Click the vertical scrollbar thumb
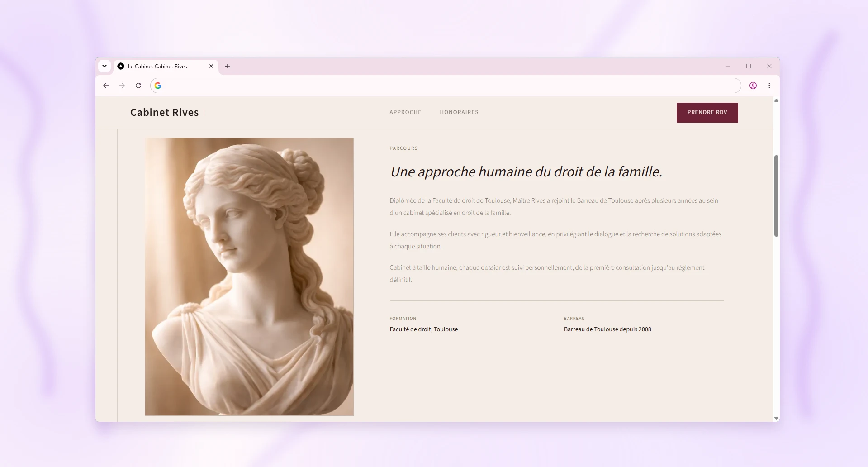 coord(776,196)
